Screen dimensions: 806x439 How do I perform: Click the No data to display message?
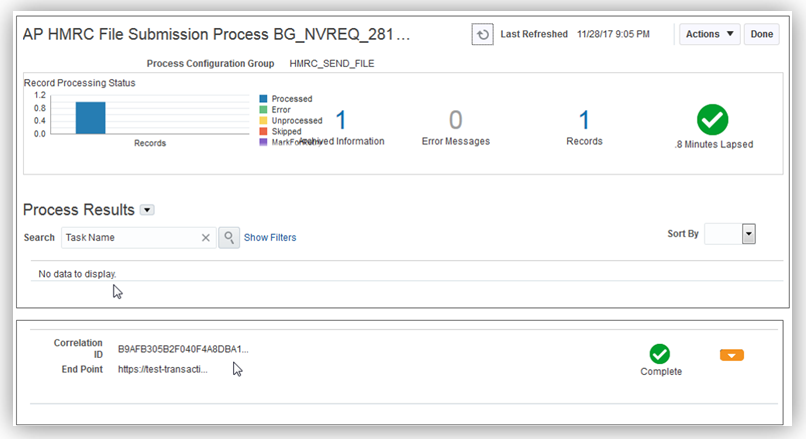pos(77,274)
